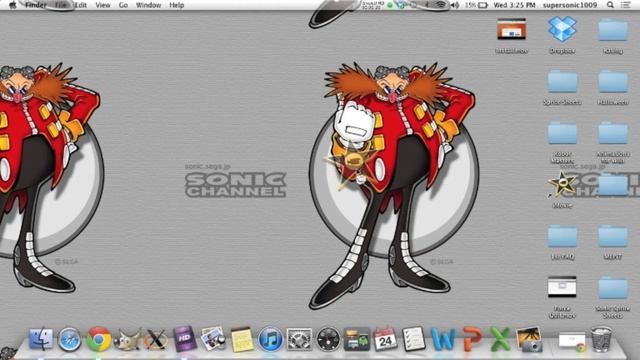Open the photo and camera icon in Dock
The width and height of the screenshot is (640, 360).
coord(529,339)
